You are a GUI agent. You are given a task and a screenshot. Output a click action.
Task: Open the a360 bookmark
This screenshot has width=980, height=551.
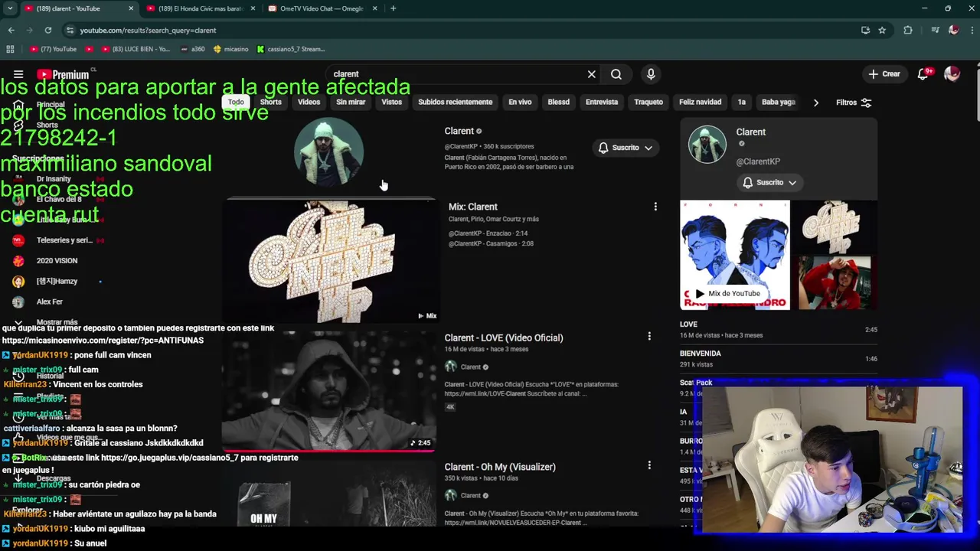[x=192, y=49]
